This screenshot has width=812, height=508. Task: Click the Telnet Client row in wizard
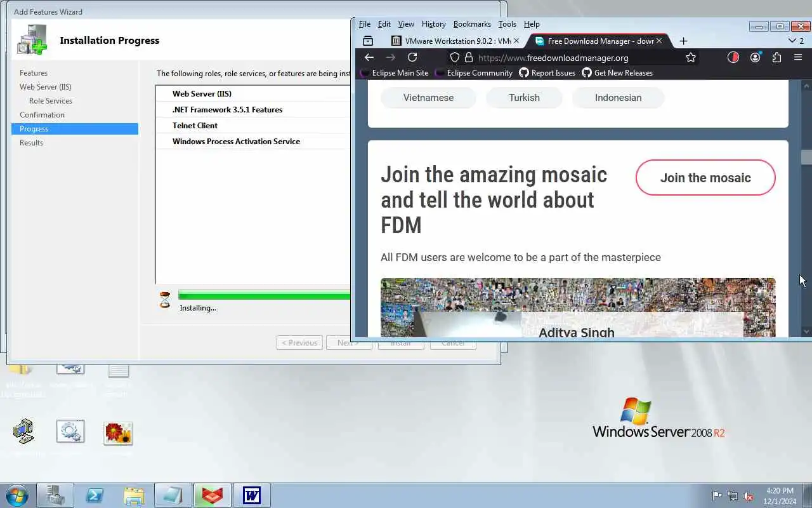tap(253, 126)
